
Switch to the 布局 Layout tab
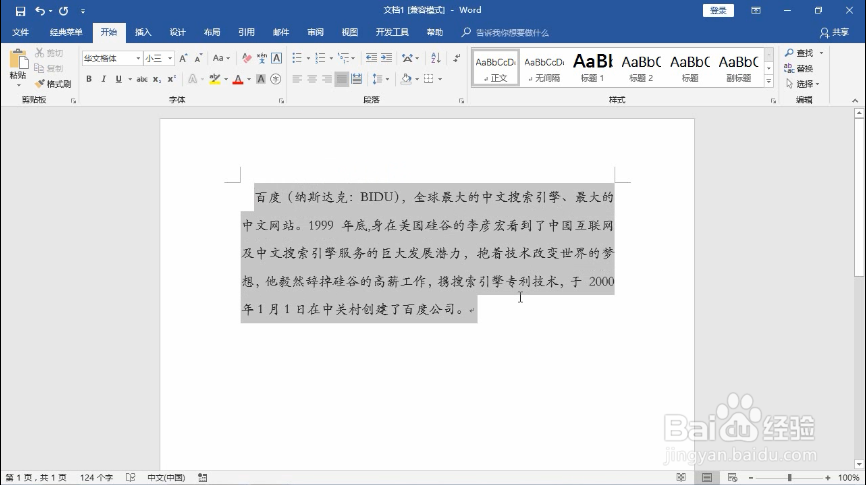[212, 32]
